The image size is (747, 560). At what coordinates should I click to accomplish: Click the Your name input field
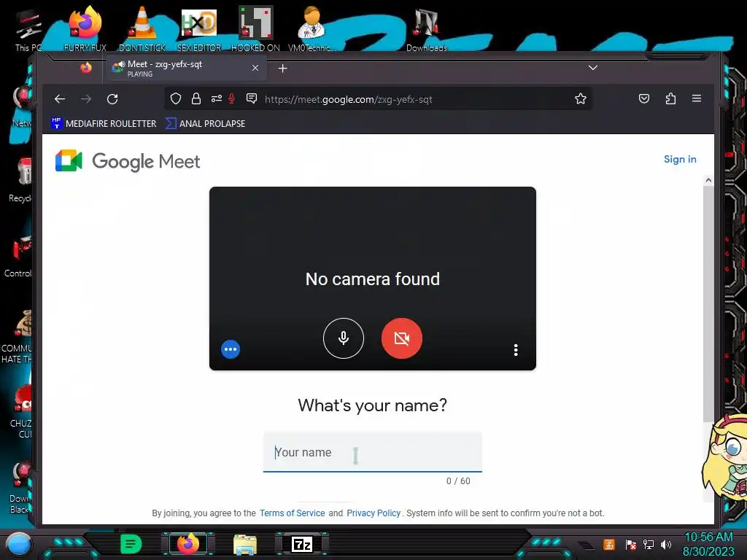tap(373, 452)
